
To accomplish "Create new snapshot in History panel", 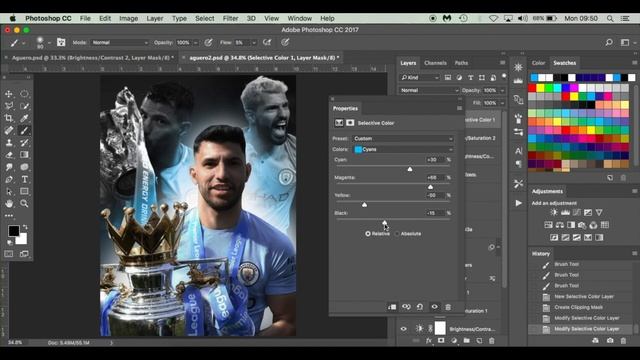I will tap(610, 340).
